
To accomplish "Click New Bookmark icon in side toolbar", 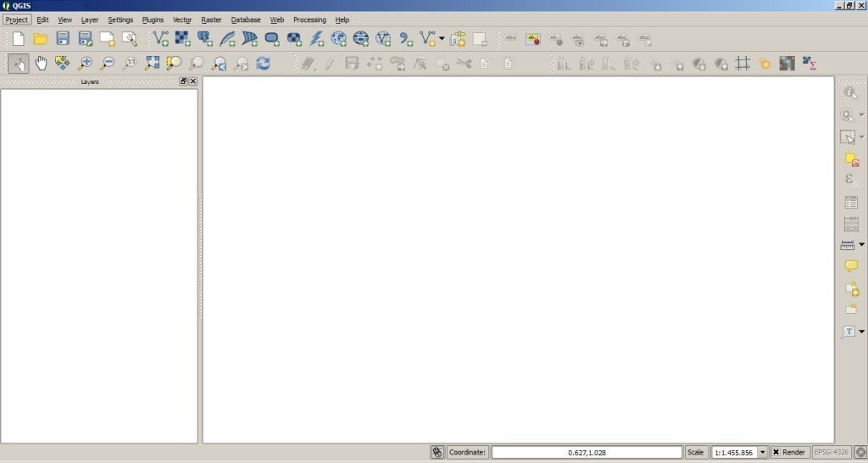I will pyautogui.click(x=851, y=288).
